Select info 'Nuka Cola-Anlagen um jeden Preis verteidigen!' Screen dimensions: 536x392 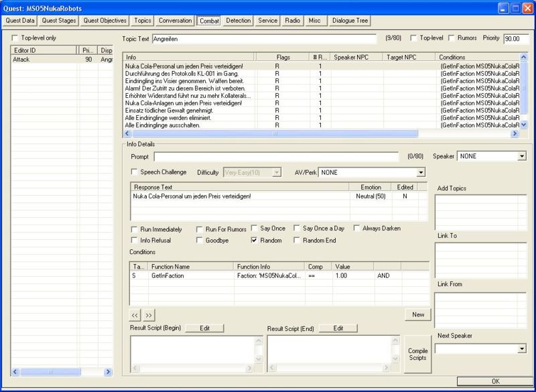click(x=321, y=103)
